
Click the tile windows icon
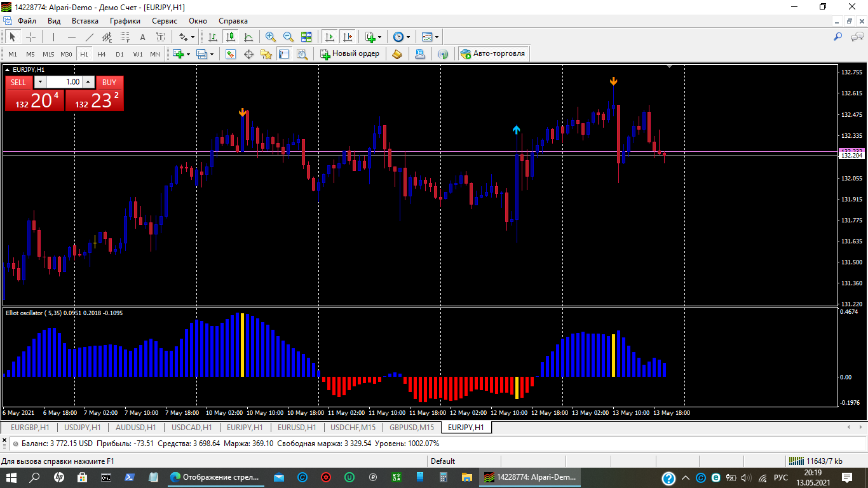coord(306,37)
